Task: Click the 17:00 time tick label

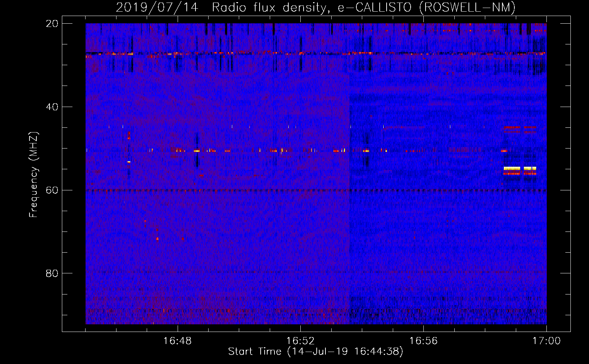Action: click(546, 341)
